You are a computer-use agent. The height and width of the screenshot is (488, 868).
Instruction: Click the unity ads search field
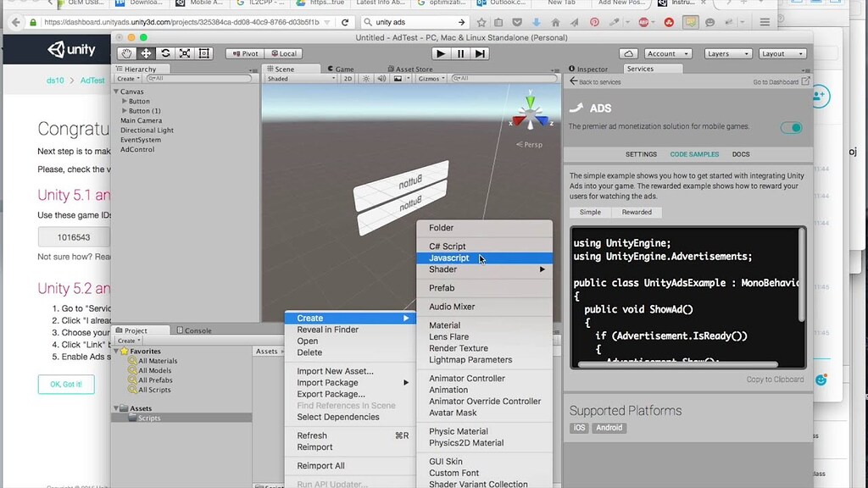415,23
